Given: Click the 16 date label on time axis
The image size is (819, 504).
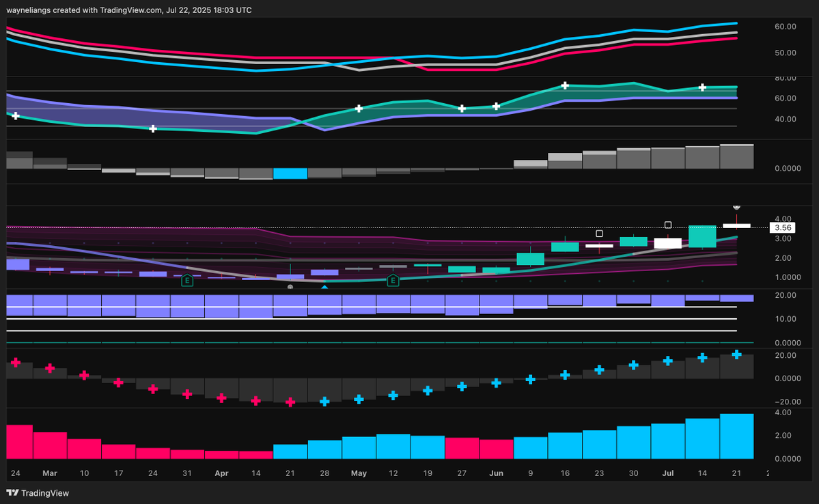Looking at the screenshot, I should (x=565, y=473).
